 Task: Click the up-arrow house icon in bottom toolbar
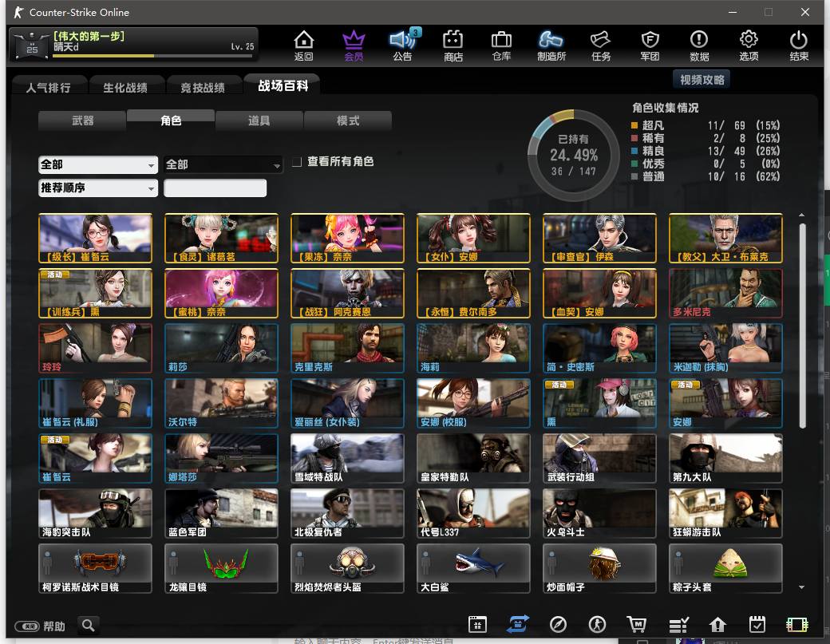[717, 624]
